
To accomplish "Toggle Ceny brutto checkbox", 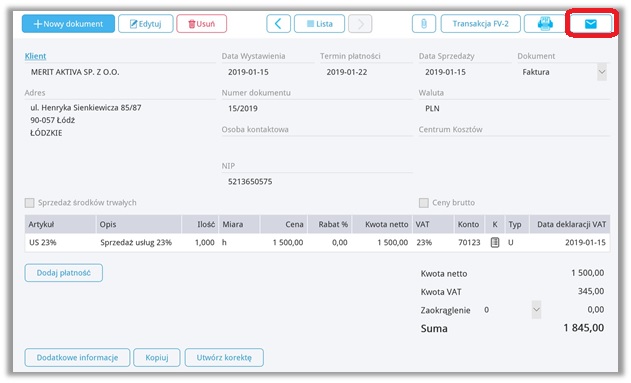I will pos(423,202).
